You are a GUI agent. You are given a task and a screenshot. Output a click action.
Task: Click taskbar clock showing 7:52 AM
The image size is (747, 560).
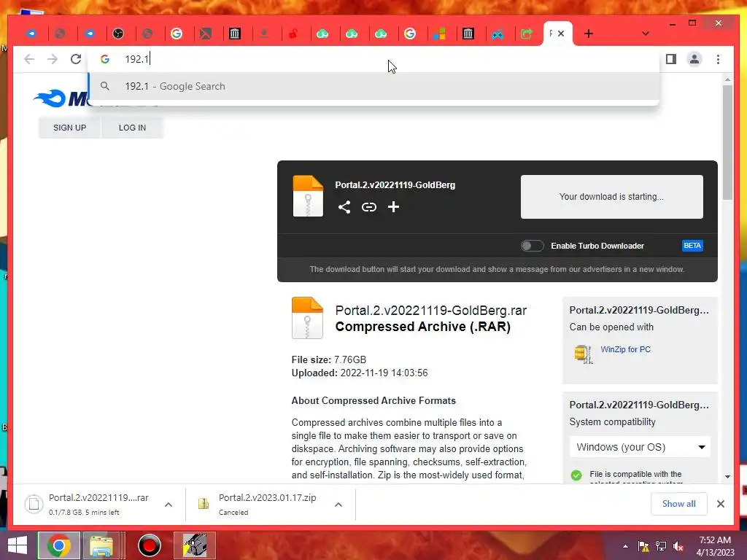click(715, 546)
